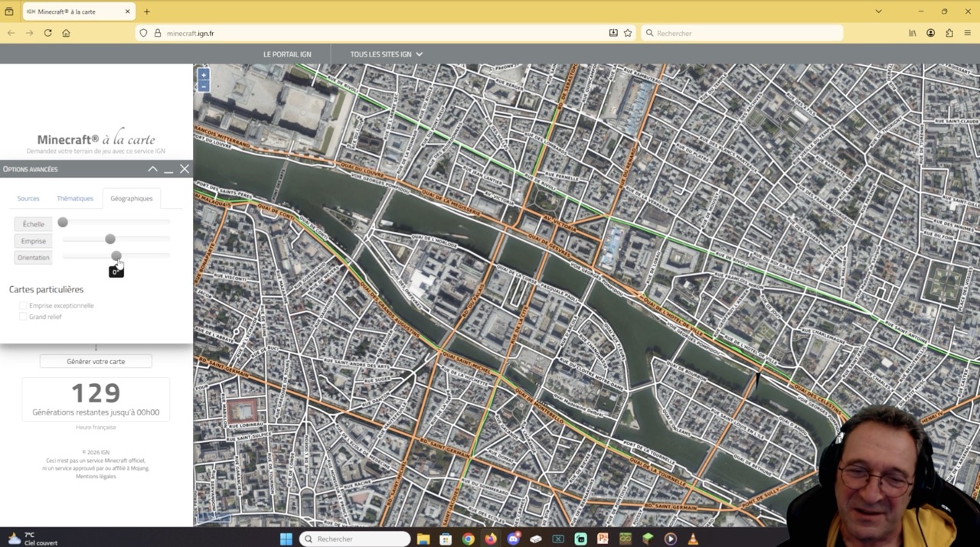Switch to the Thématiques tab
980x547 pixels.
click(x=75, y=198)
